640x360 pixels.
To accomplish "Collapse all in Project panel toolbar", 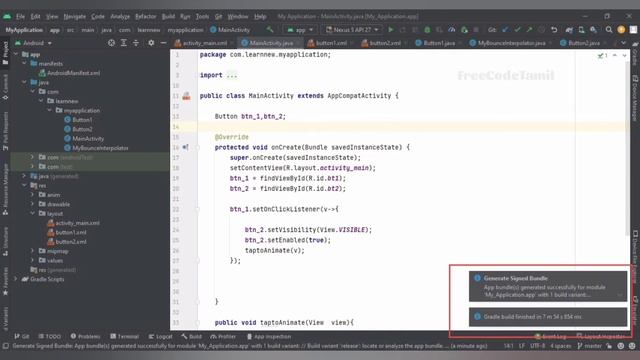I will point(136,43).
